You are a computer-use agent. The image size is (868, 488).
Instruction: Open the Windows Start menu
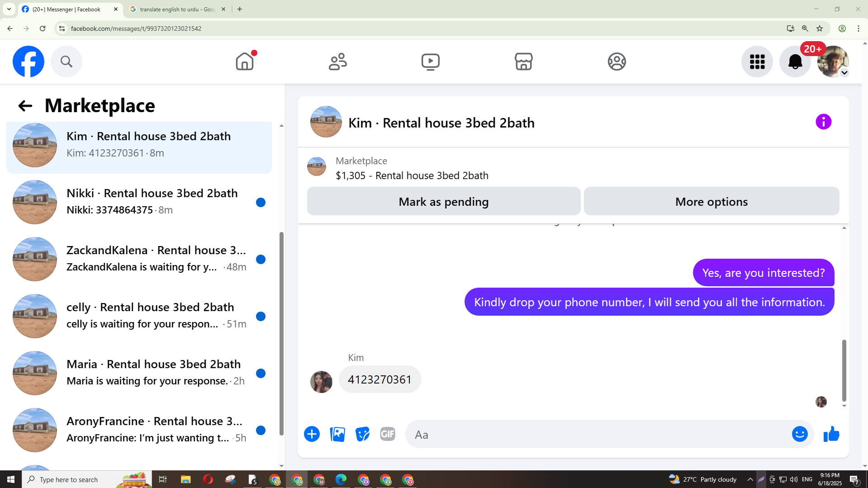pyautogui.click(x=11, y=479)
